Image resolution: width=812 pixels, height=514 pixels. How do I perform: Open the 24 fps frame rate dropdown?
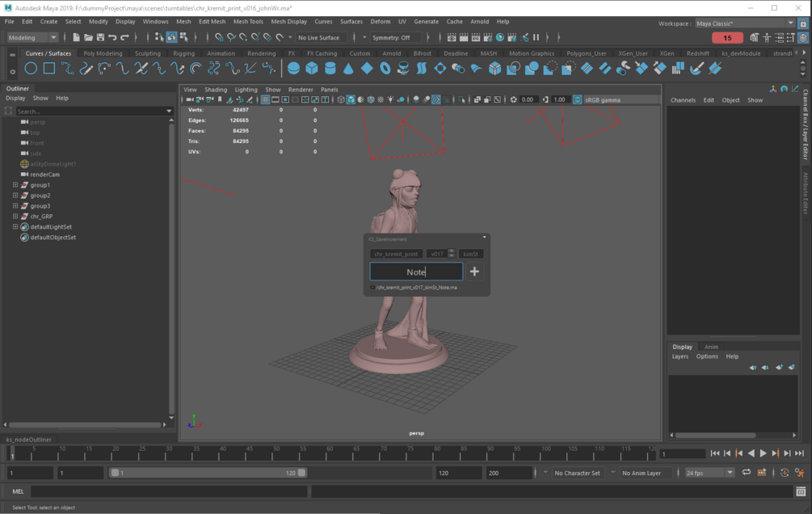click(709, 473)
